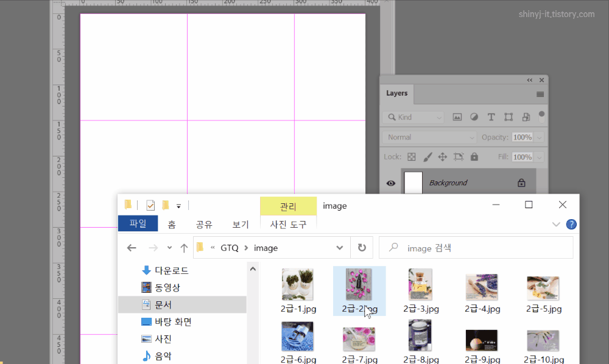Click the 관리 contextual tab

point(288,206)
